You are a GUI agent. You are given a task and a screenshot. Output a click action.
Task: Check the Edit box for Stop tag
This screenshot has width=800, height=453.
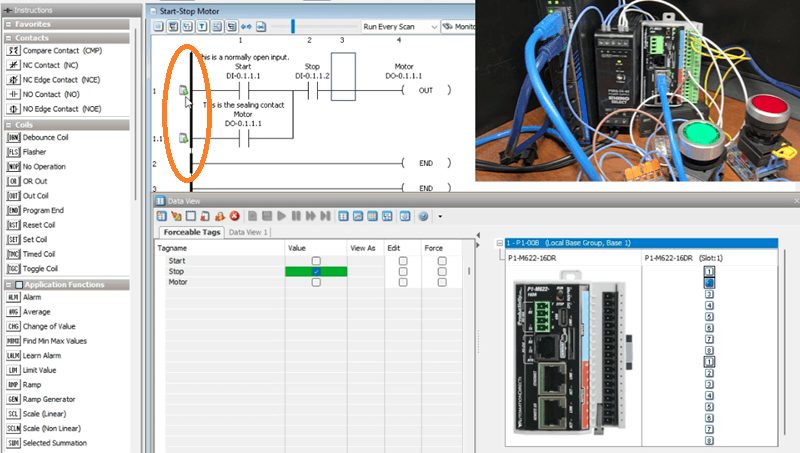pos(402,272)
